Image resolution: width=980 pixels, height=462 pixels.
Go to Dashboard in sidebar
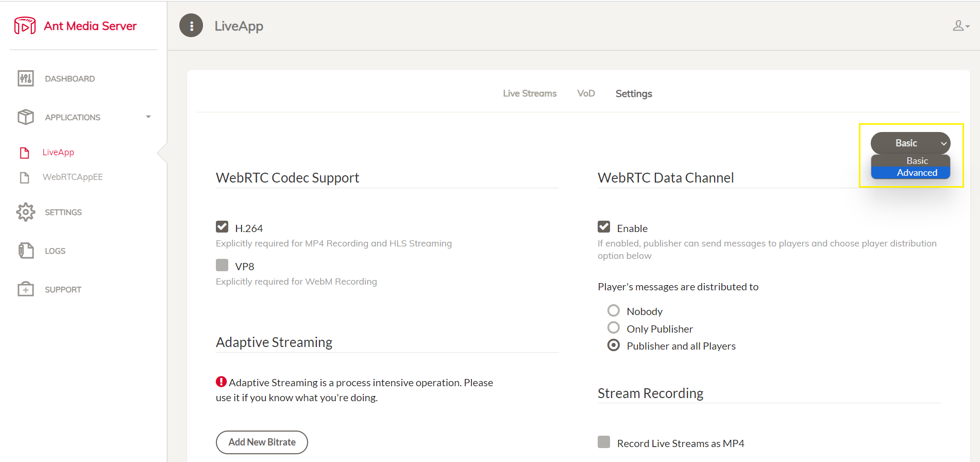click(x=70, y=79)
